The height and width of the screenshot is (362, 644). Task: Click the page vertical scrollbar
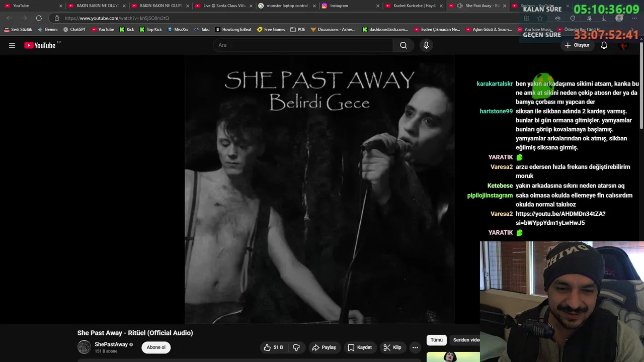[x=641, y=85]
